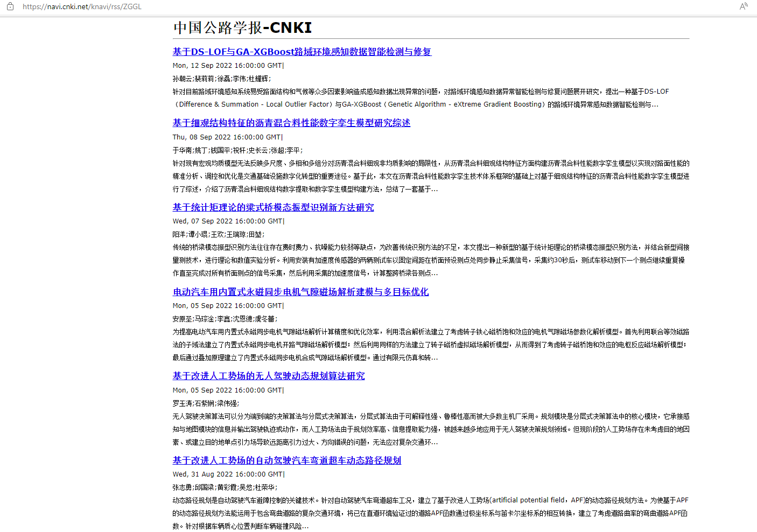Click the abstract mentioning artificial potential field APF

pos(377,500)
